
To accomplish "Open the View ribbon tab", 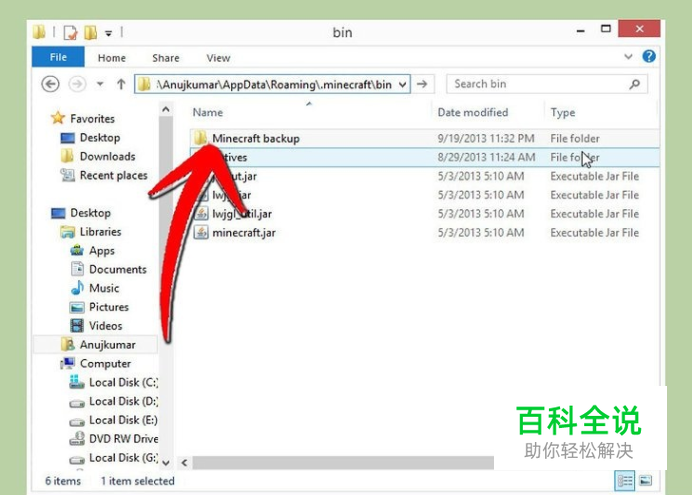I will [218, 58].
